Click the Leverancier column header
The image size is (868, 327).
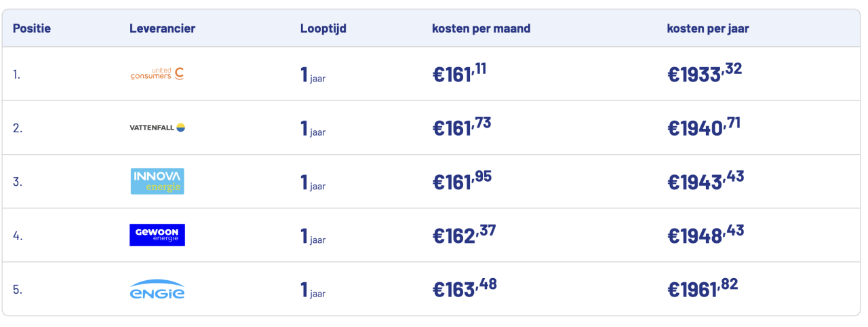pos(163,28)
